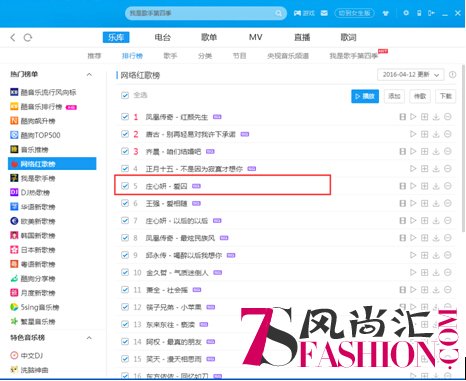The width and height of the screenshot is (466, 381).
Task: Open the MV video icon for 萧全 - 社会摇
Action: point(403,290)
